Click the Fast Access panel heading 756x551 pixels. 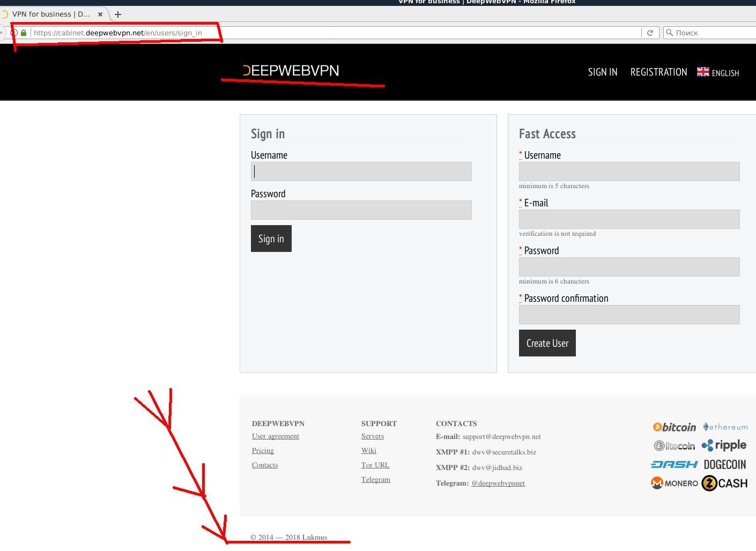[547, 134]
